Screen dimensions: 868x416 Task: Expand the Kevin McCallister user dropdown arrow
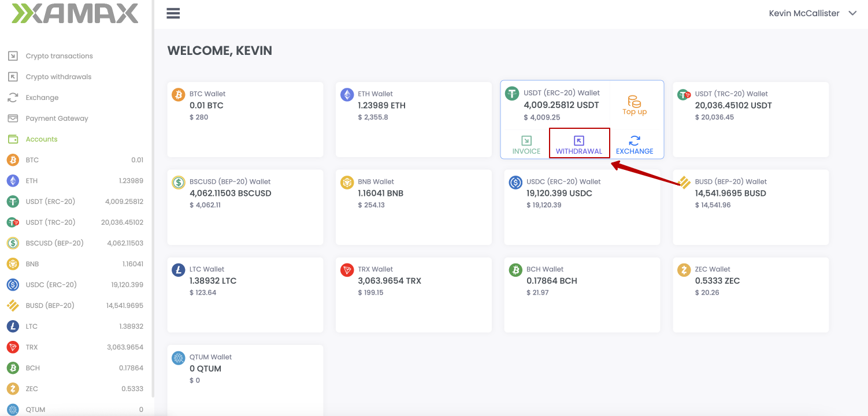[852, 13]
